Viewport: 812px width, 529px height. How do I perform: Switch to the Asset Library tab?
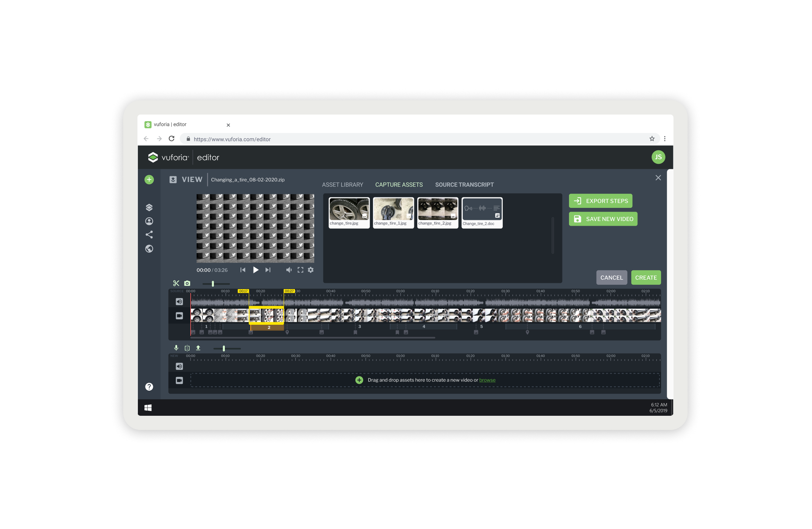[342, 185]
